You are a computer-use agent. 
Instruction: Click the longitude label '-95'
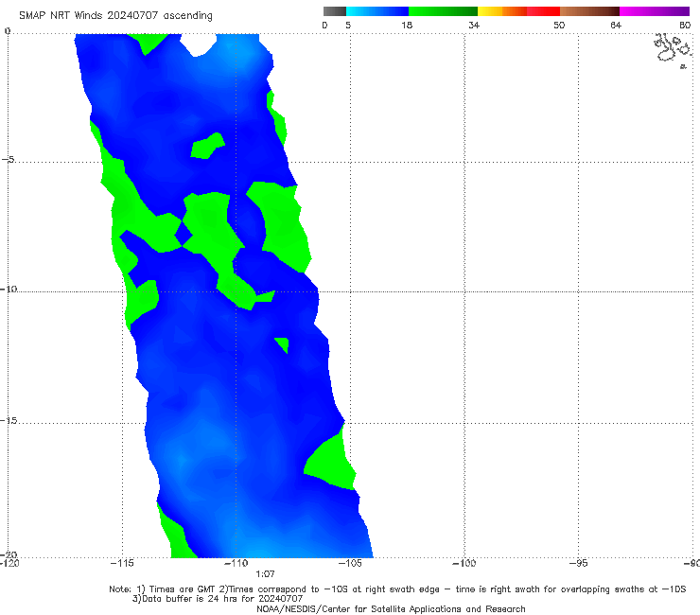pyautogui.click(x=579, y=563)
